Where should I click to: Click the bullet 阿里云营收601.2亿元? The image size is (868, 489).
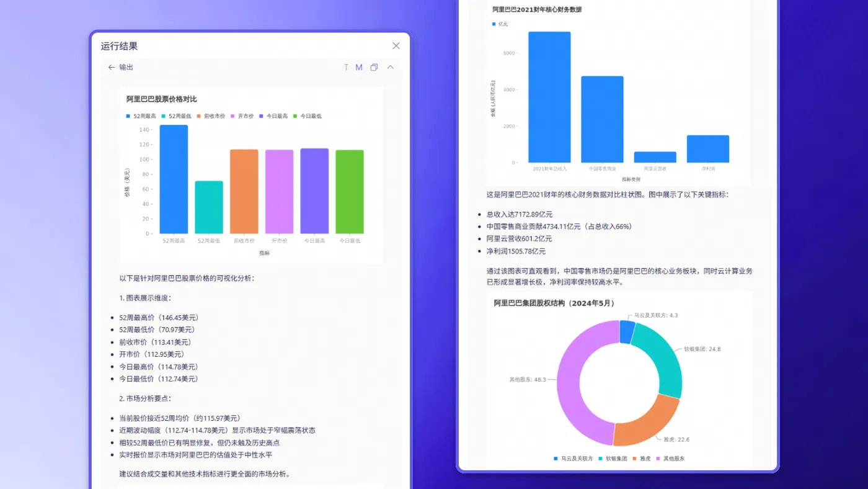point(519,239)
